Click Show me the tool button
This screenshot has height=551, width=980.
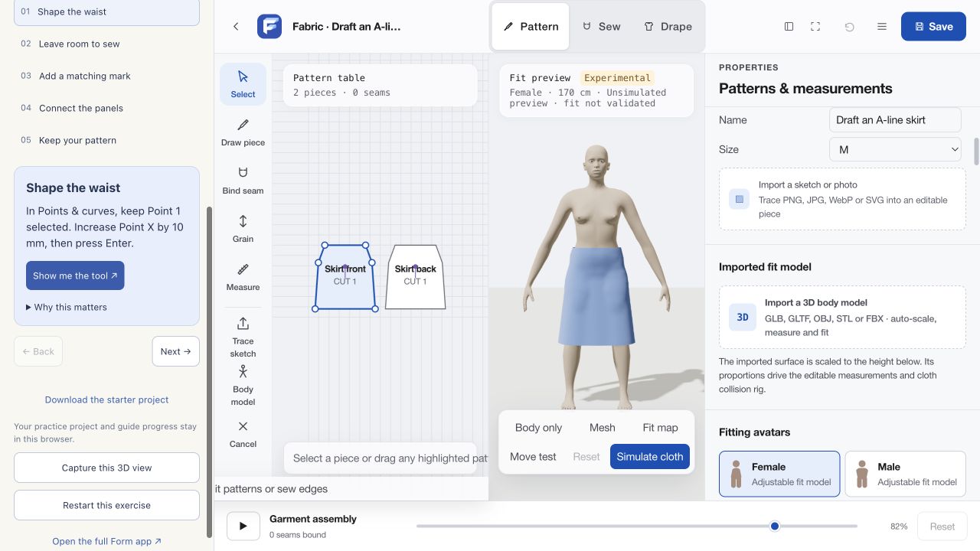[x=75, y=275]
